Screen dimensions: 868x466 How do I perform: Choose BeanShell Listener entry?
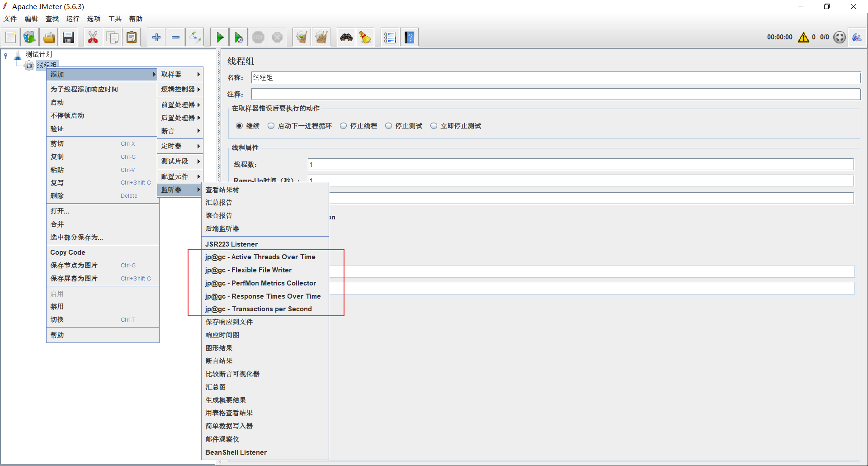(x=265, y=452)
